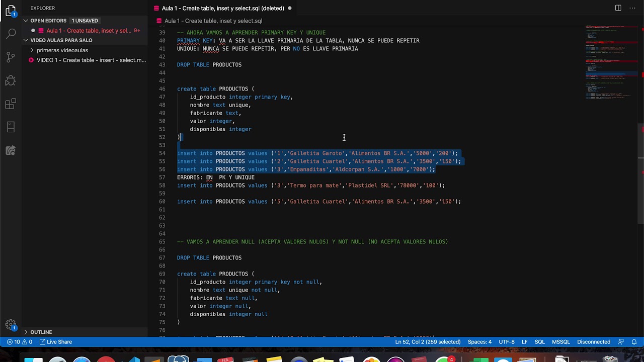The width and height of the screenshot is (644, 362).
Task: Click 'create table PRODUCTOS (' on line 46
Action: pos(216,89)
